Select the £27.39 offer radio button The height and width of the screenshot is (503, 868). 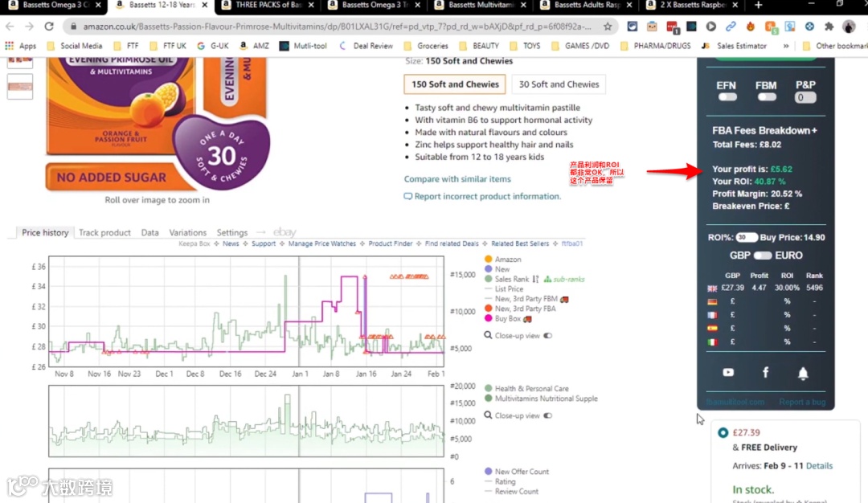point(723,433)
